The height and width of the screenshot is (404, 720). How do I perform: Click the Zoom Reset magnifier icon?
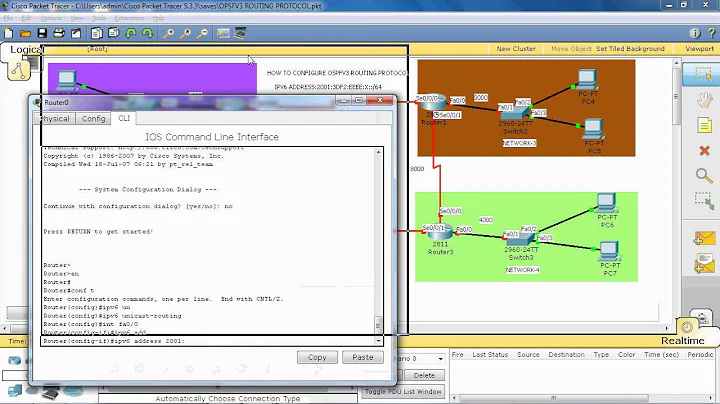point(186,33)
